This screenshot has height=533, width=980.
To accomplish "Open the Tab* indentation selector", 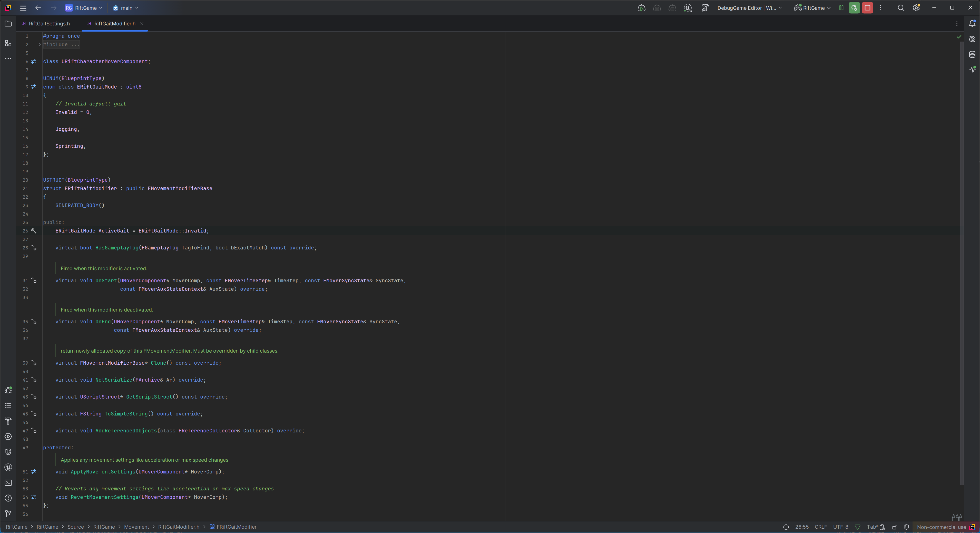I will (x=872, y=527).
